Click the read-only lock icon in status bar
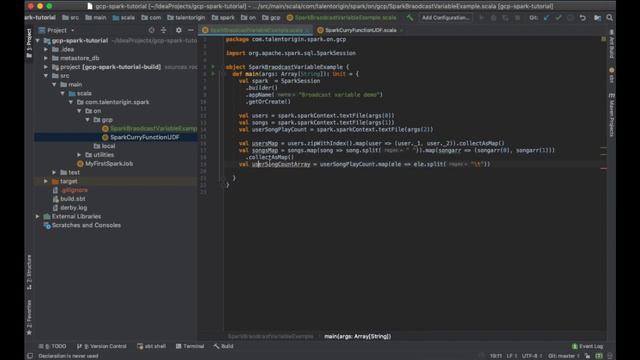 (587, 356)
